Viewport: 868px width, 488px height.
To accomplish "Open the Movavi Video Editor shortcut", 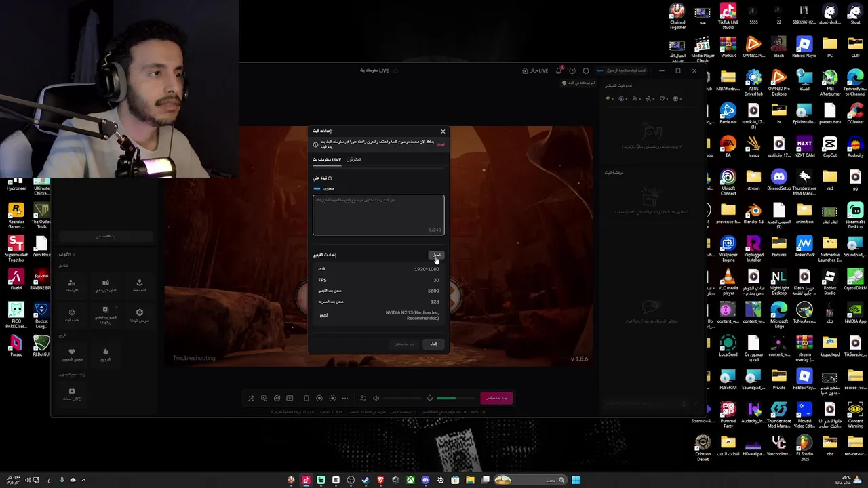I will [804, 415].
